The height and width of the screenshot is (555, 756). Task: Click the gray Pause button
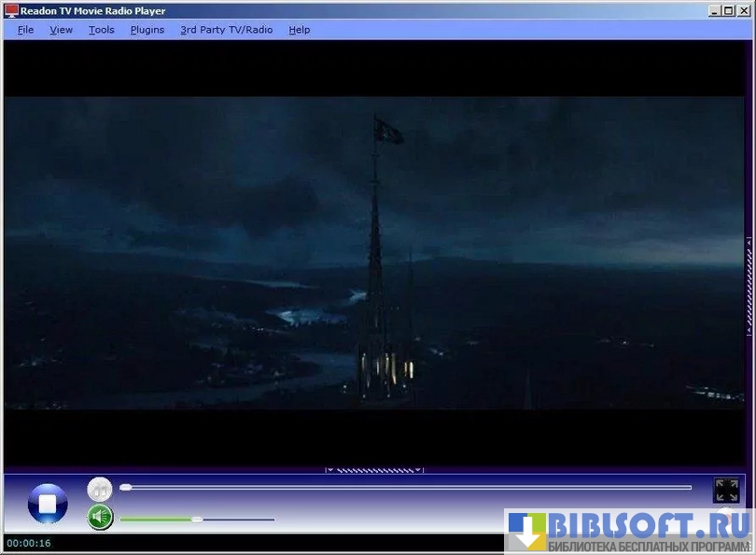coord(100,490)
